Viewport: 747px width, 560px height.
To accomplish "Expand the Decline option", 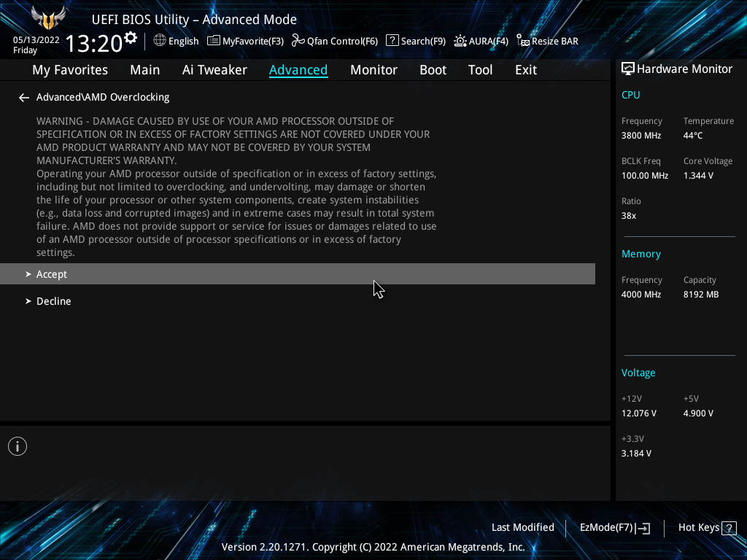I will pos(53,301).
